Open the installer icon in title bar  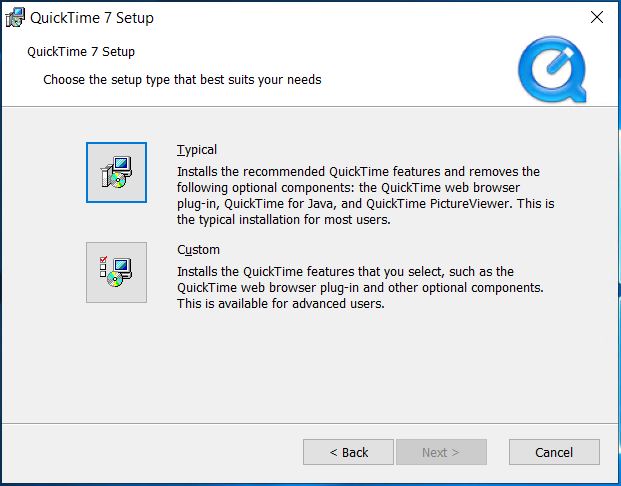15,18
